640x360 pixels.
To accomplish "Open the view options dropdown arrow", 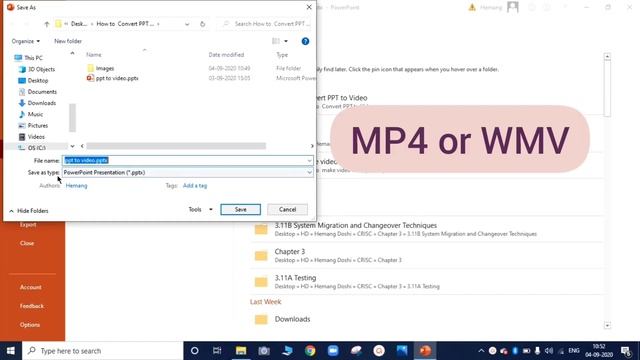I will [x=286, y=41].
